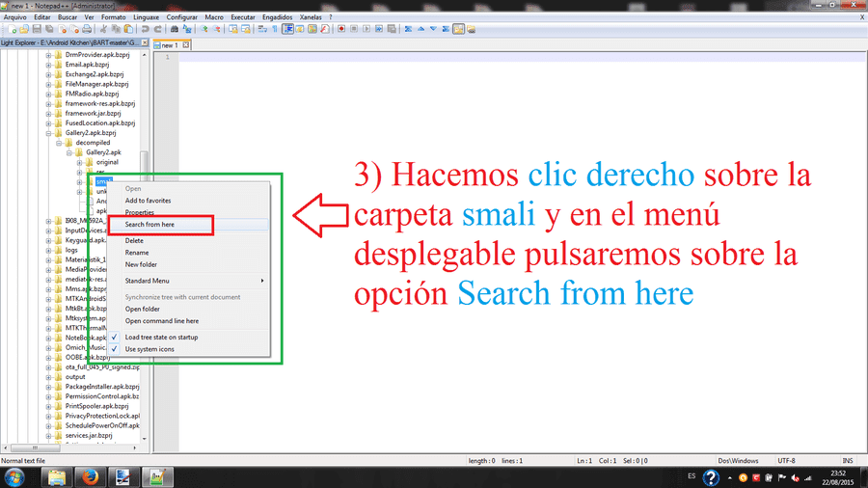
Task: Select the PackageInstaller.apk.bzprj folder
Action: pos(102,387)
